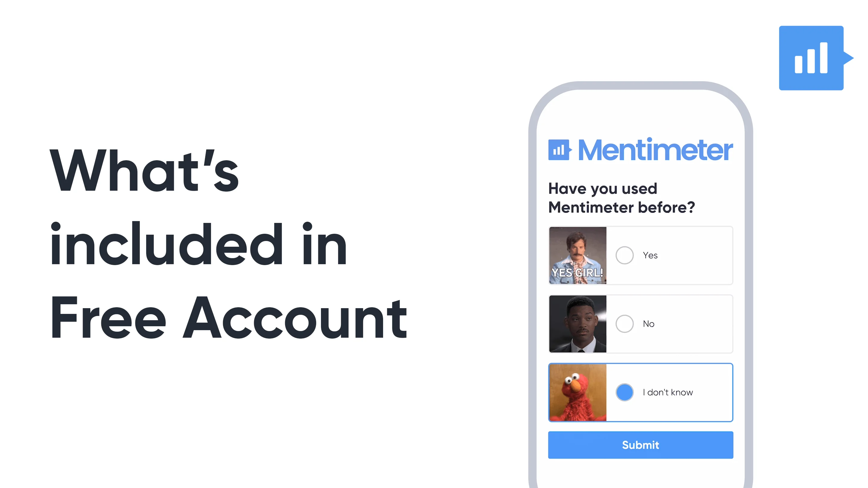Select the 'No' radio button option
Screen dimensions: 868x488
pyautogui.click(x=625, y=324)
